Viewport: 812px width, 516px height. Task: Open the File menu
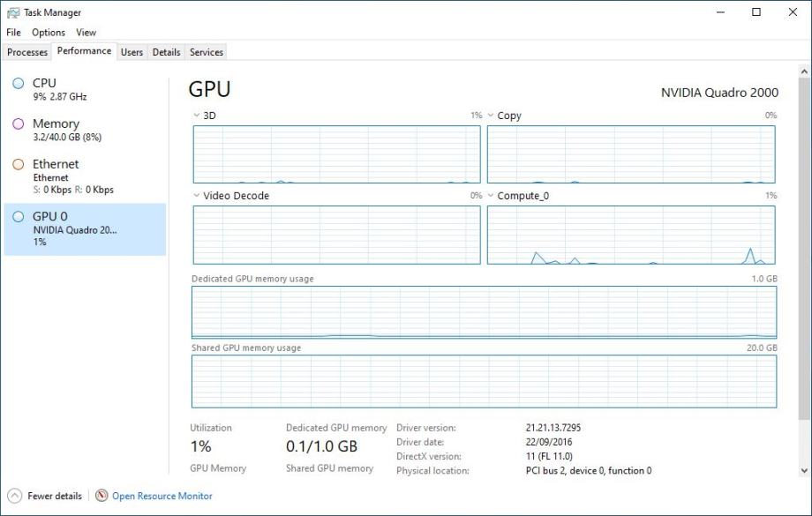tap(13, 33)
